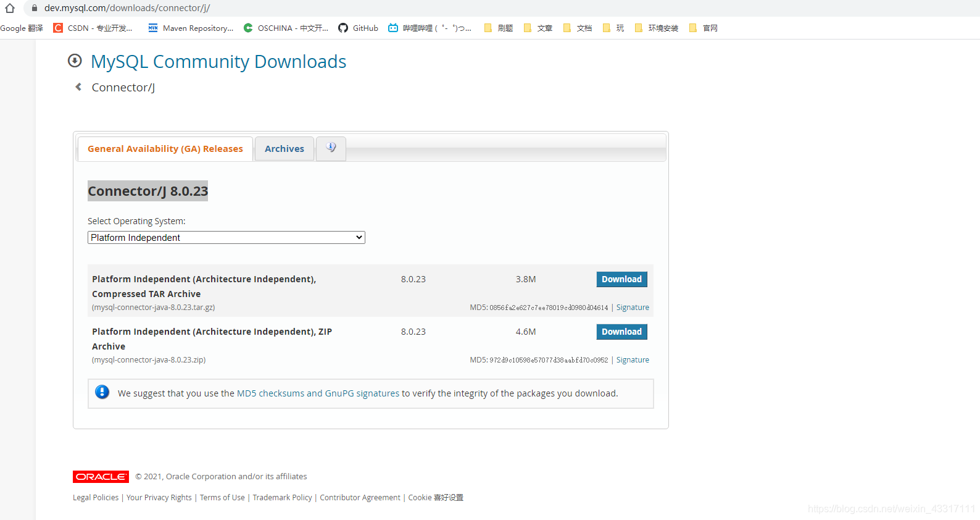Open Signature link for tar.gz file
The width and height of the screenshot is (980, 520).
coord(633,308)
